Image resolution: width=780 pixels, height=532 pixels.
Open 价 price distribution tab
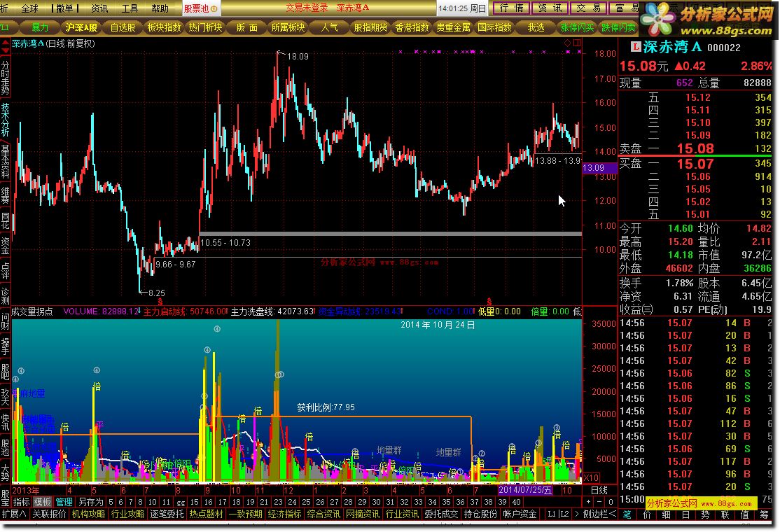(647, 514)
